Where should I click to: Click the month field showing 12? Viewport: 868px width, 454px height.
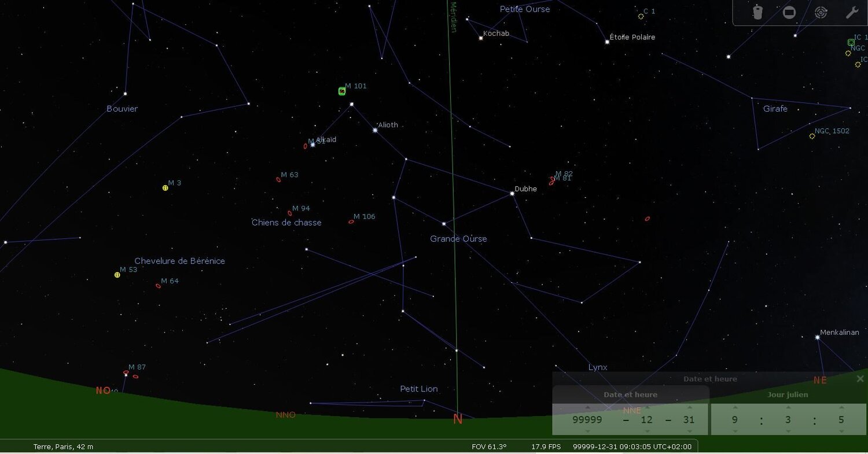pos(647,420)
